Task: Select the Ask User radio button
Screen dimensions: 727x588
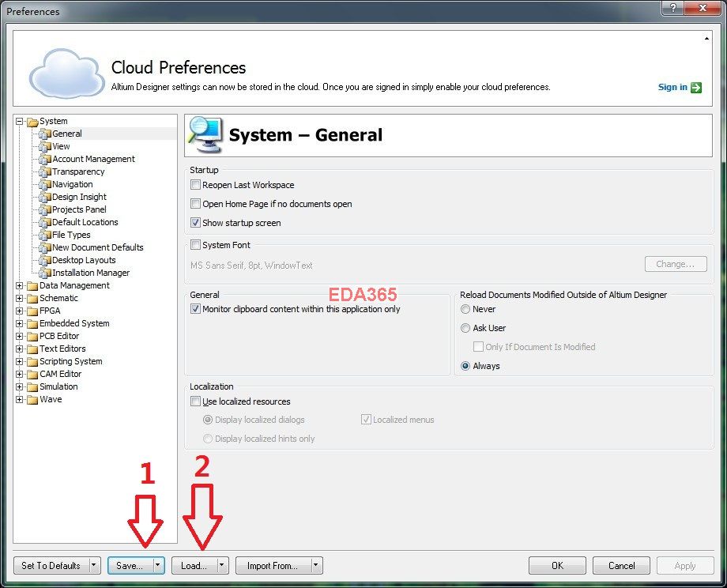Action: click(x=465, y=328)
